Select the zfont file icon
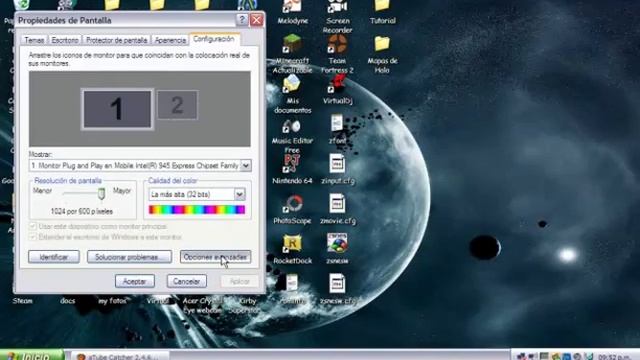 click(337, 129)
